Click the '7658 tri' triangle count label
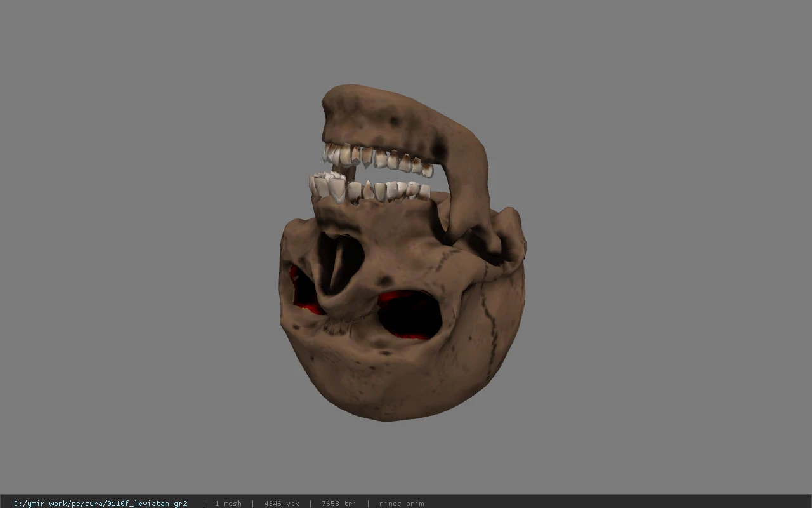812x508 pixels. pos(339,504)
